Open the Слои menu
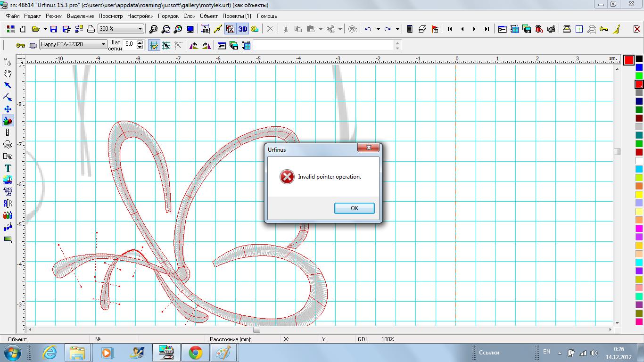644x362 pixels. 189,16
